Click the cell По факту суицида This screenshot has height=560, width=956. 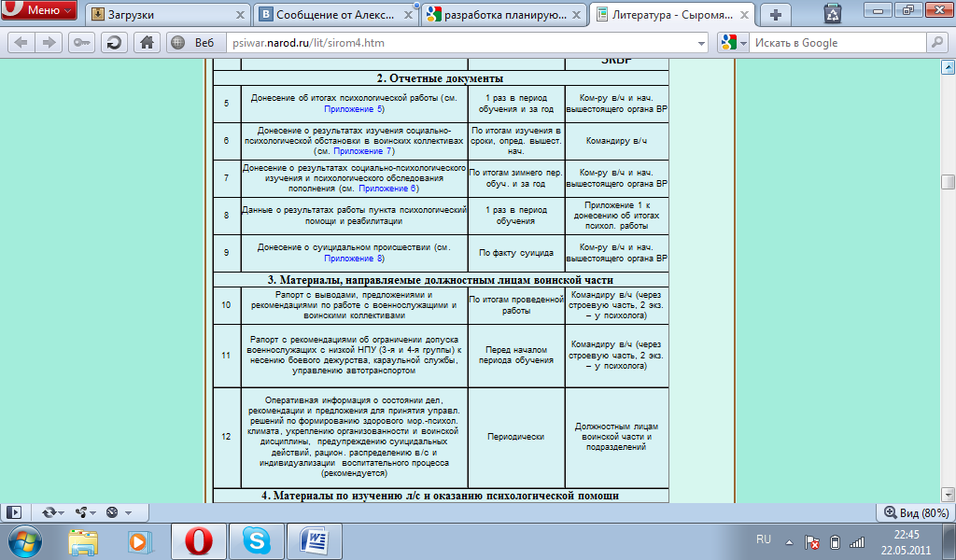pos(515,252)
